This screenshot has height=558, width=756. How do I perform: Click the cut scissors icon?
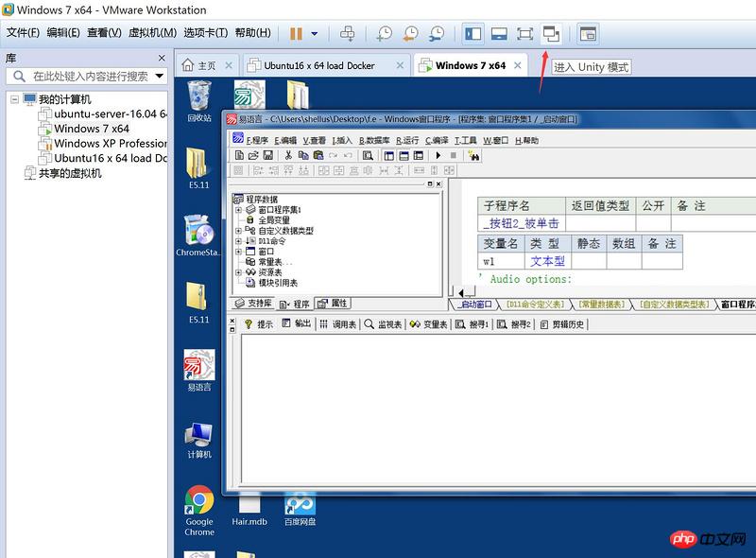point(288,155)
